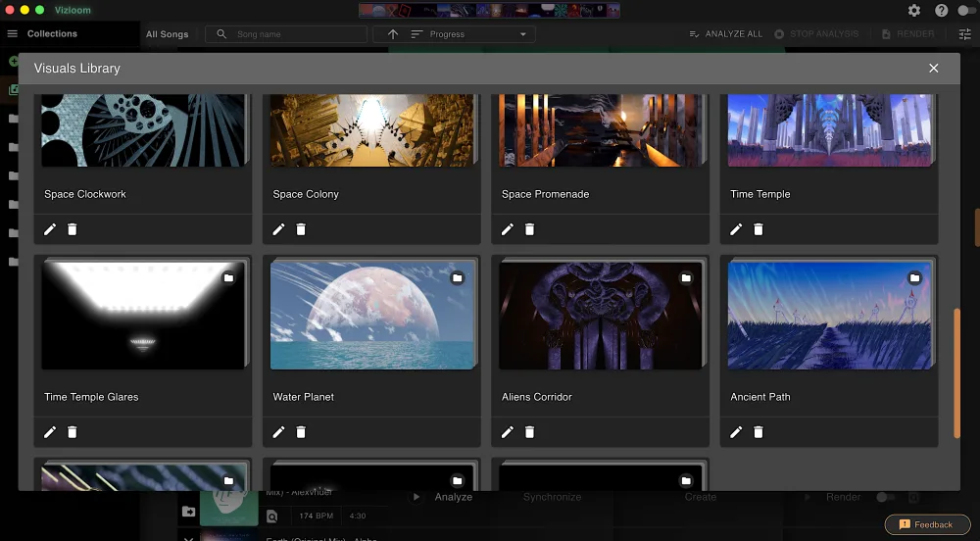
Task: Delete the Space Clockwork visual
Action: coord(73,230)
